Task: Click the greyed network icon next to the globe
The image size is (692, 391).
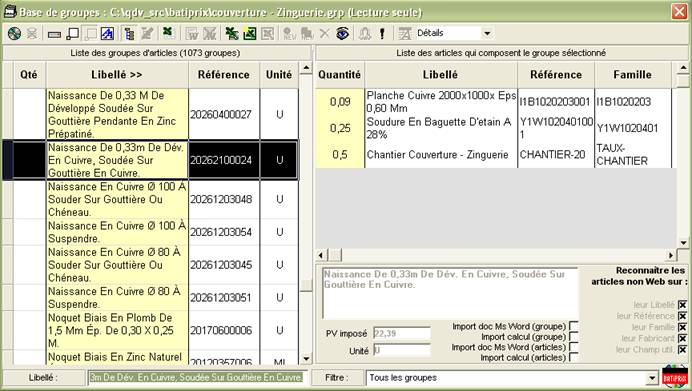Action: coord(32,34)
